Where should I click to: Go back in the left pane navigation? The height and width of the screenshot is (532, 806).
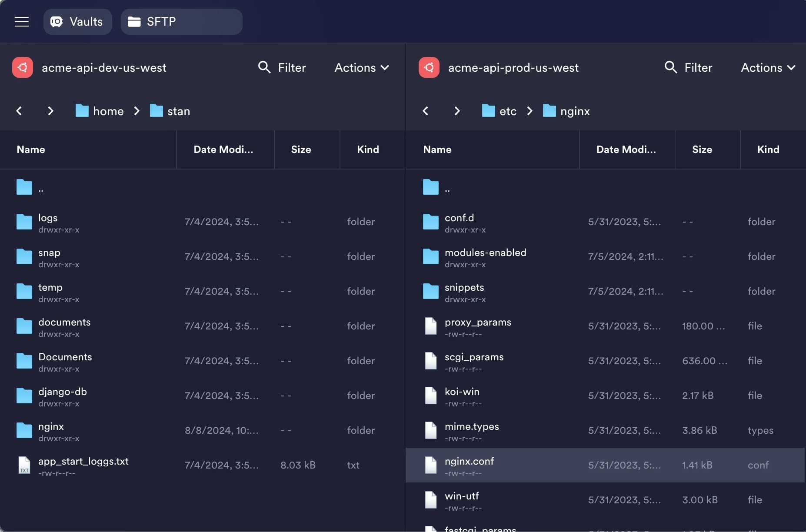(x=19, y=111)
